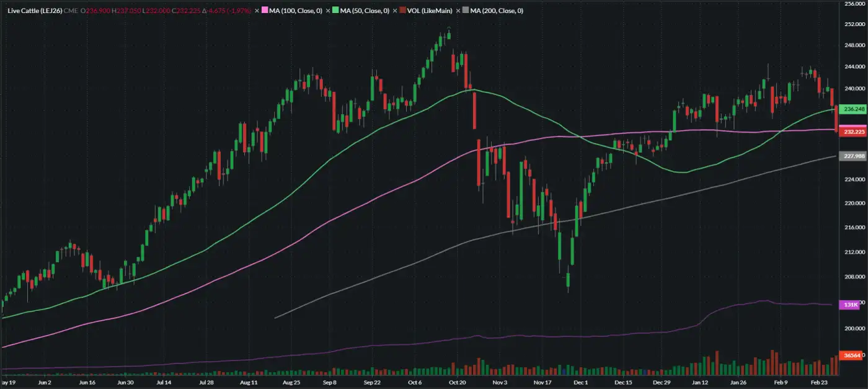Remove the MA (50, Close, 0) indicator
Screen dimensions: 868x389
point(328,11)
